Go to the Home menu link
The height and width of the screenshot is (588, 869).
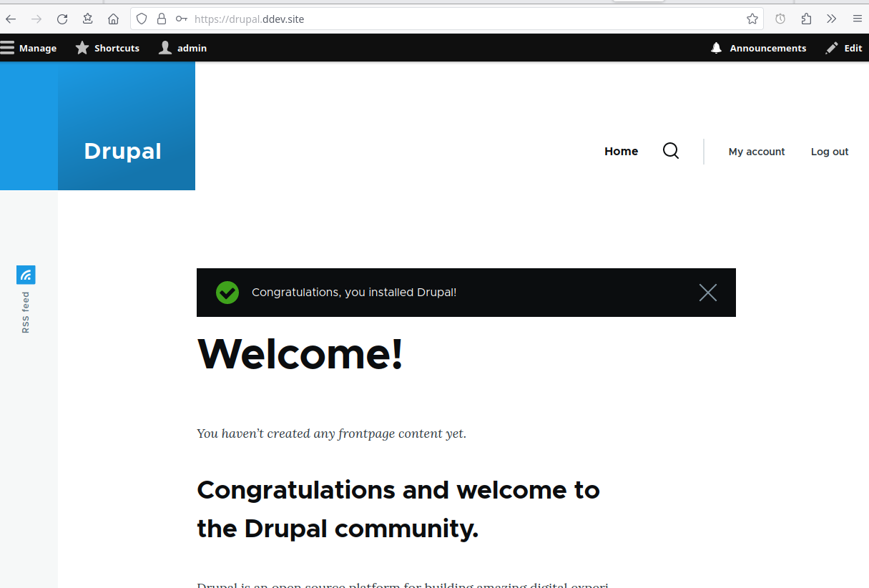coord(621,152)
